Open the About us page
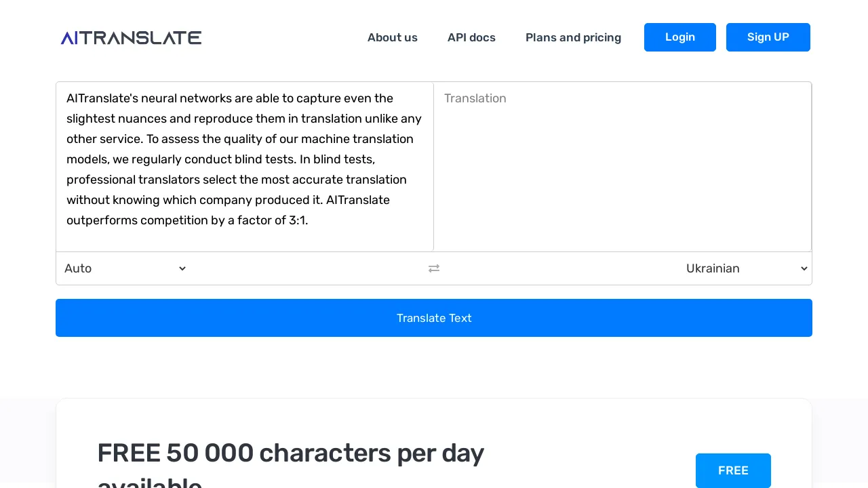The width and height of the screenshot is (868, 488). (392, 37)
